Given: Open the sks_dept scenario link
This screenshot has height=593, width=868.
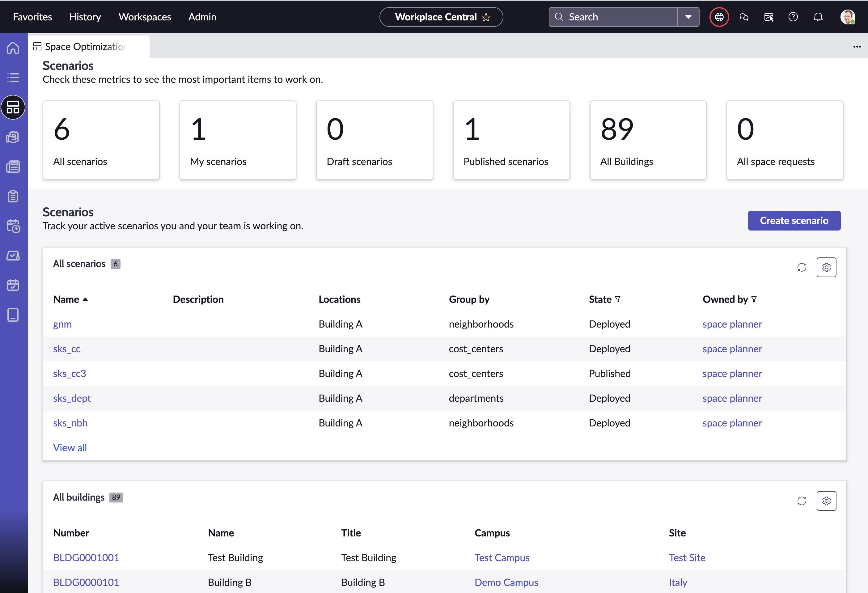Looking at the screenshot, I should pos(72,398).
